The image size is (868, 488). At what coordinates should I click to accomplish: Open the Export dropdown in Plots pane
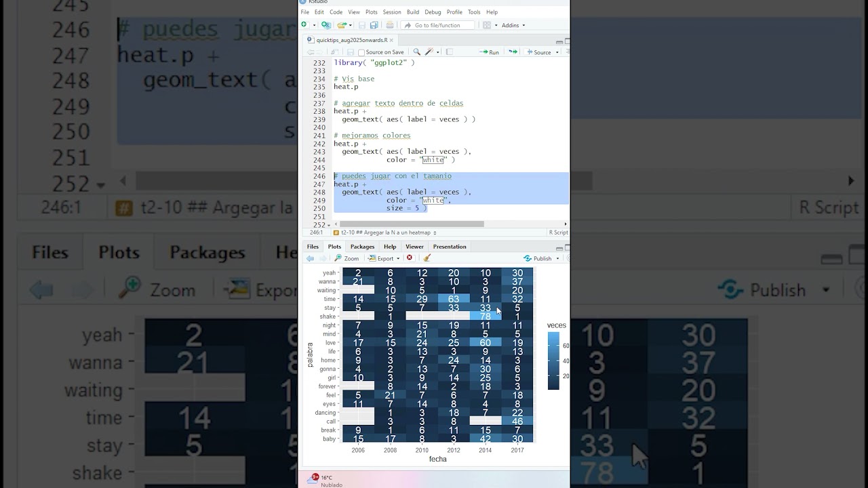[384, 258]
